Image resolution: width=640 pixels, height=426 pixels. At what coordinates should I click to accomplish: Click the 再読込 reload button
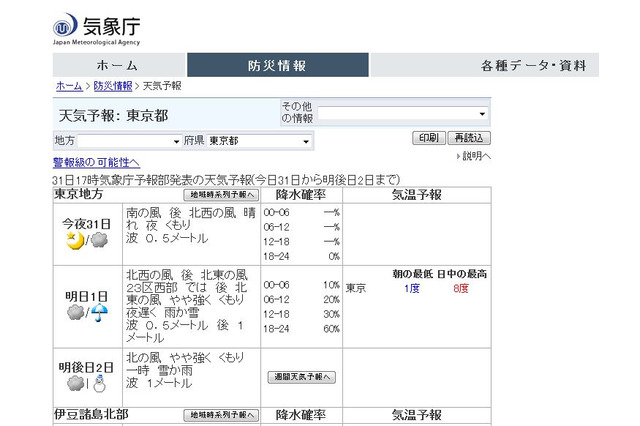pyautogui.click(x=469, y=138)
